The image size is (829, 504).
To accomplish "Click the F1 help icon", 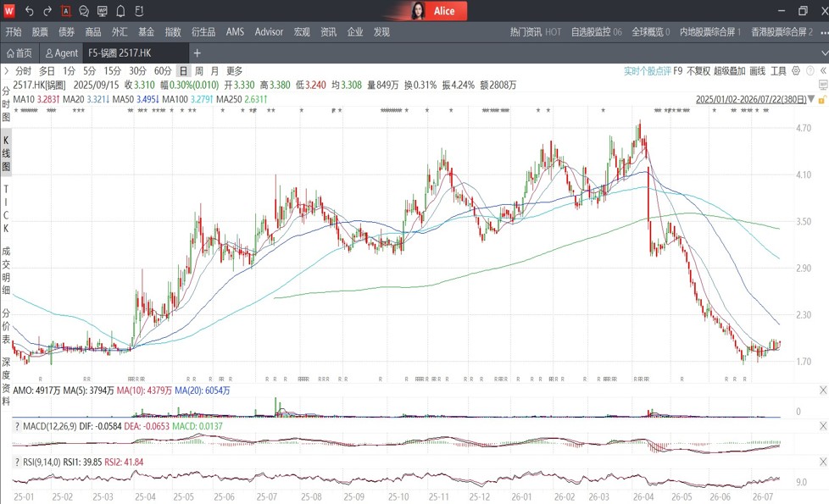I will coord(139,10).
